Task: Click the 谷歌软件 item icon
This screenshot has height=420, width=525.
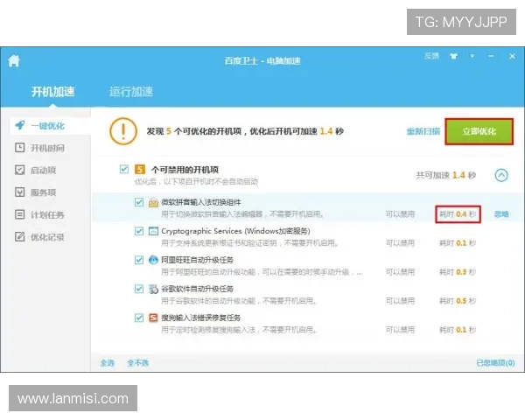Action: tap(153, 289)
